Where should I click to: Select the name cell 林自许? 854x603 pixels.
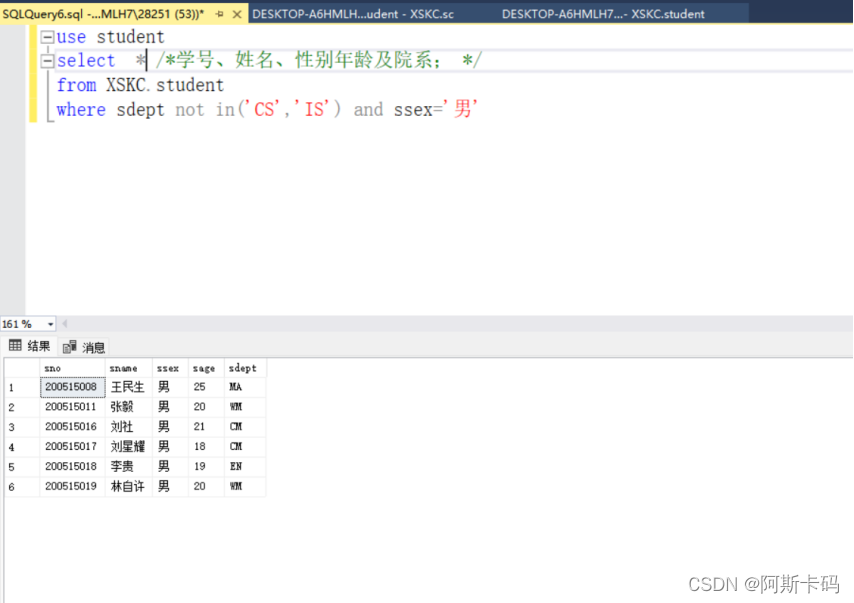[x=129, y=486]
